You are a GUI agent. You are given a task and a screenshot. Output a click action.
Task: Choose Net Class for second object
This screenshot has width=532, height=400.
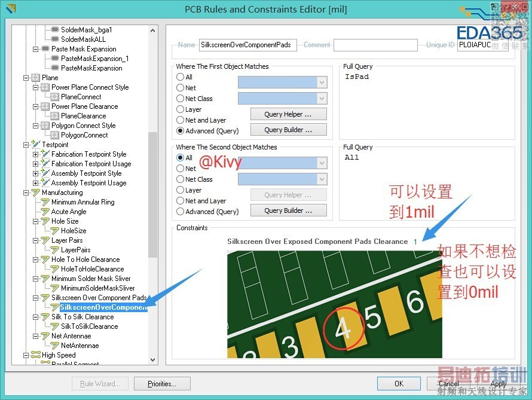[180, 179]
